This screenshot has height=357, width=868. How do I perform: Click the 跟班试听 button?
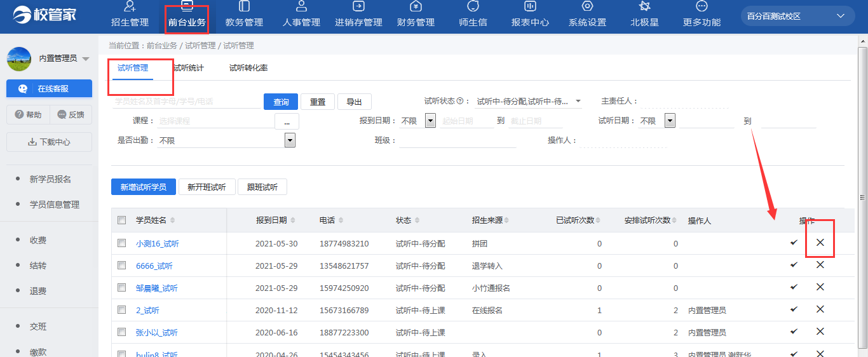pos(262,187)
